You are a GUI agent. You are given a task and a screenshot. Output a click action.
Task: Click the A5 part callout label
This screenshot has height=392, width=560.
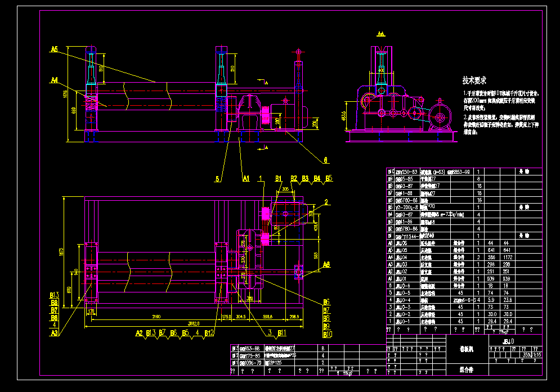click(54, 49)
